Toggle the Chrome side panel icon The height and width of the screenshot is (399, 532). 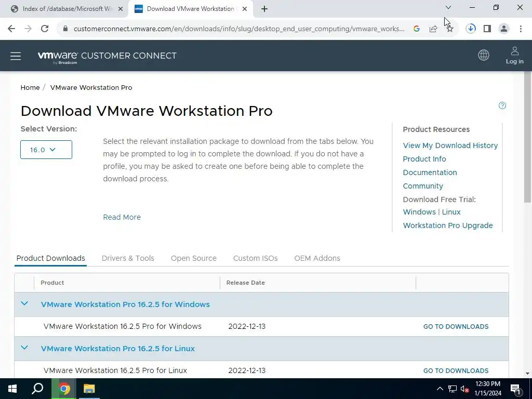click(487, 29)
